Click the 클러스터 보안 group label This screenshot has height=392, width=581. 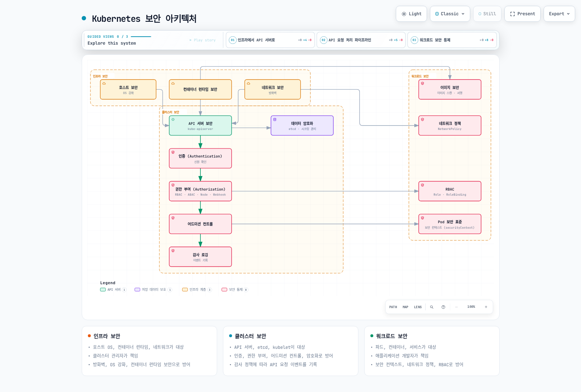(x=171, y=112)
